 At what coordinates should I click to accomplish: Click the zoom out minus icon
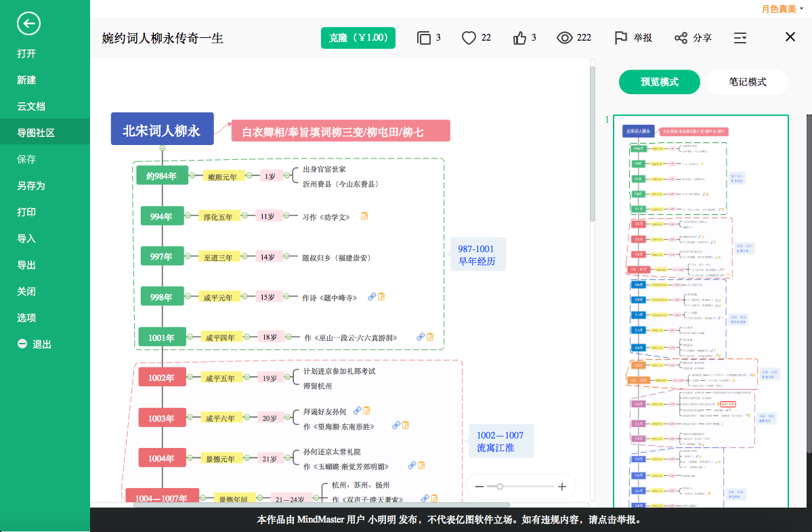(x=479, y=487)
